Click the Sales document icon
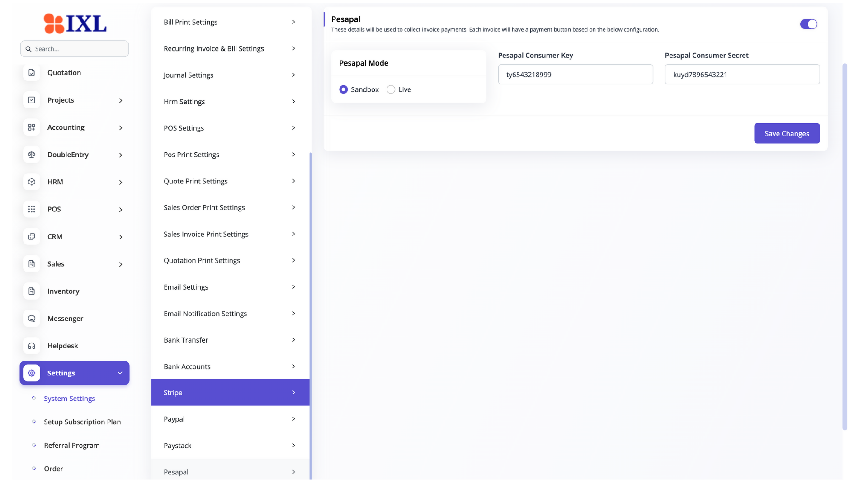868x488 pixels. (32, 264)
